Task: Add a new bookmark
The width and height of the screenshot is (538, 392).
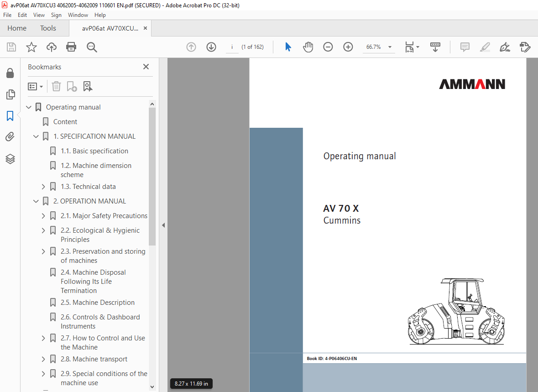Action: tap(72, 87)
